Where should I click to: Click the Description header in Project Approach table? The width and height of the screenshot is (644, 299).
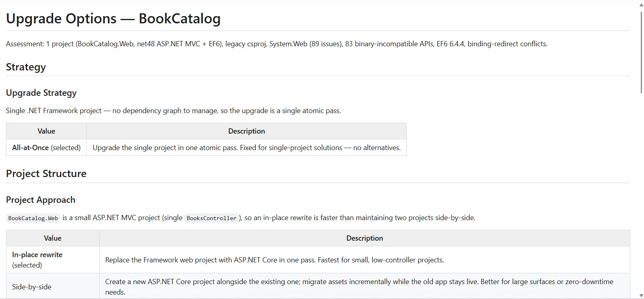365,238
